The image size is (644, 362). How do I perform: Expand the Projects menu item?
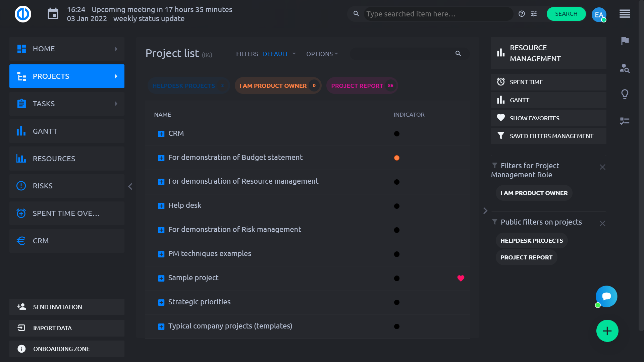116,76
